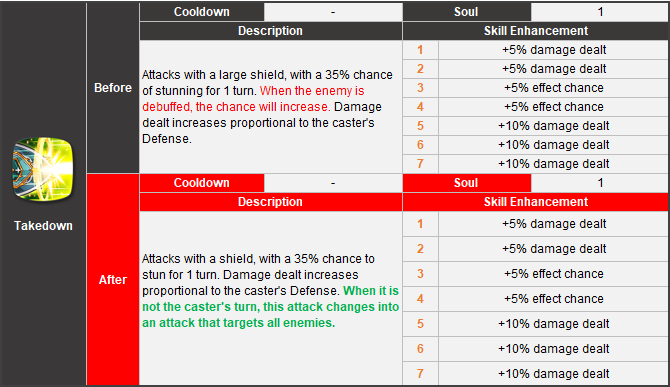Click the green text about targeting all enemies
This screenshot has height=387, width=670.
[270, 307]
